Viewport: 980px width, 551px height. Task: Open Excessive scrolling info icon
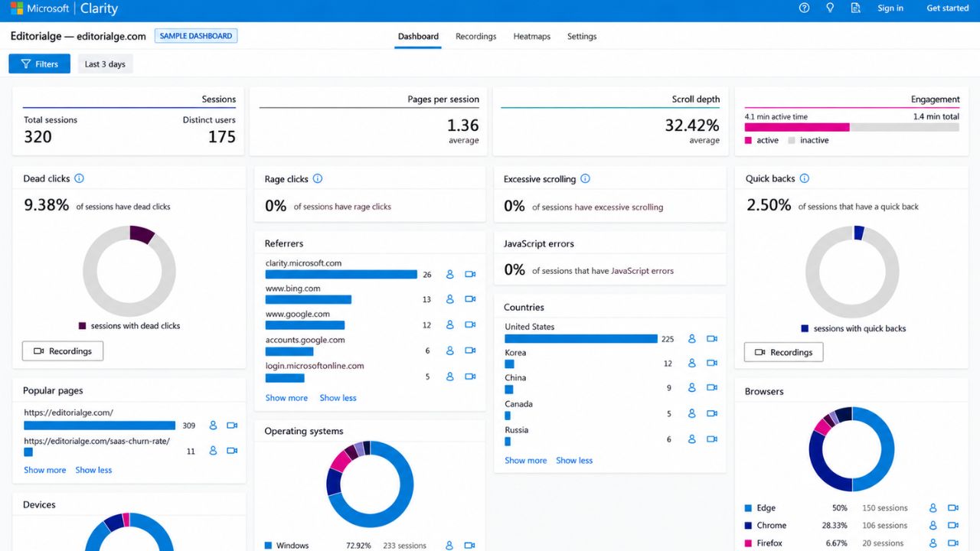pos(585,178)
